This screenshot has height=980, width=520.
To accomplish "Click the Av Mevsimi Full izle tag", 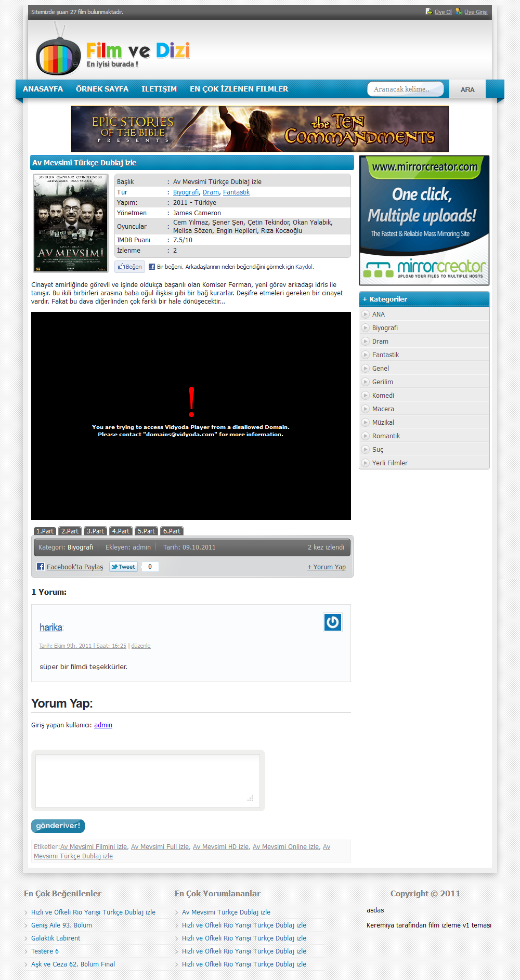I will point(160,847).
